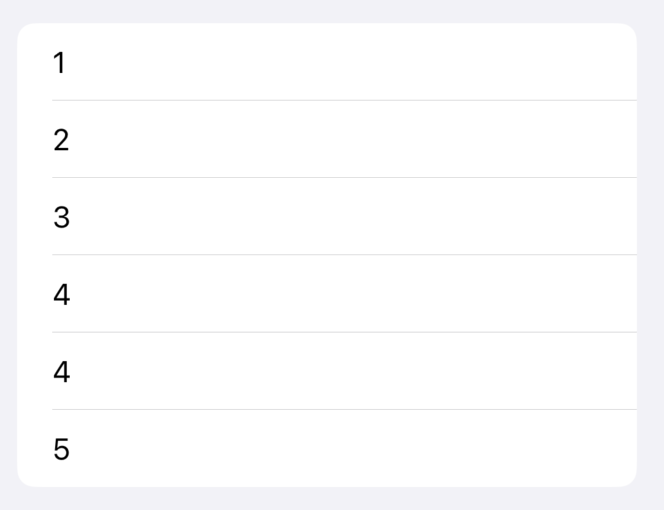664x510 pixels.
Task: Select the row 4 directly below row 3
Action: (327, 294)
